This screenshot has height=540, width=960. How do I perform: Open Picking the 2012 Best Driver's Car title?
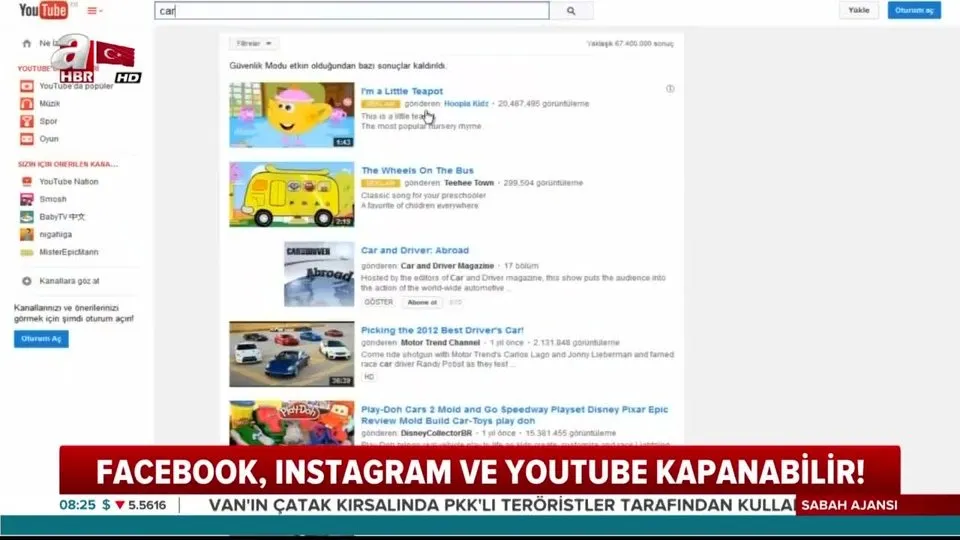click(442, 330)
